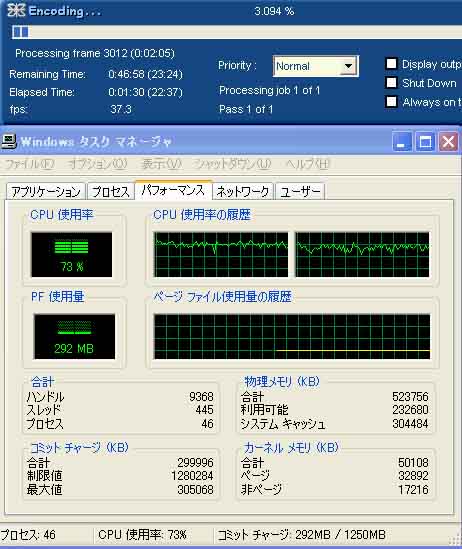Click the ページ value 32892

[x=413, y=476]
